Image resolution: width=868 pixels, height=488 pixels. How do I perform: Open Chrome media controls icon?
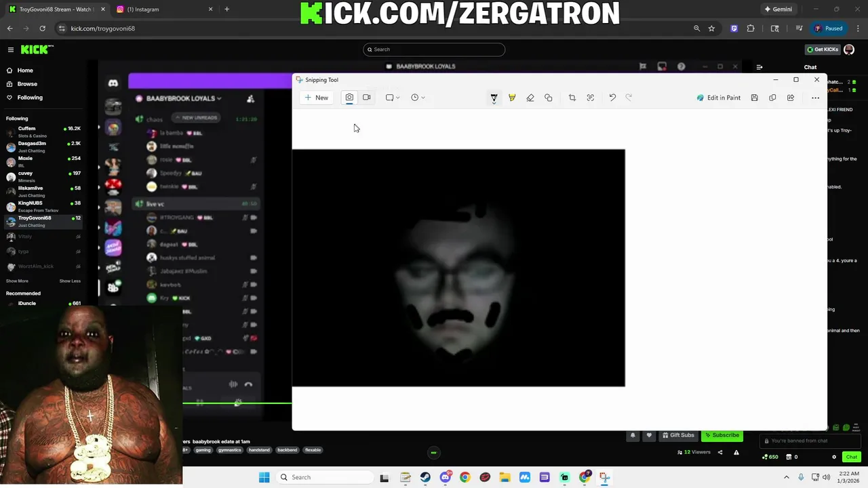coord(800,28)
